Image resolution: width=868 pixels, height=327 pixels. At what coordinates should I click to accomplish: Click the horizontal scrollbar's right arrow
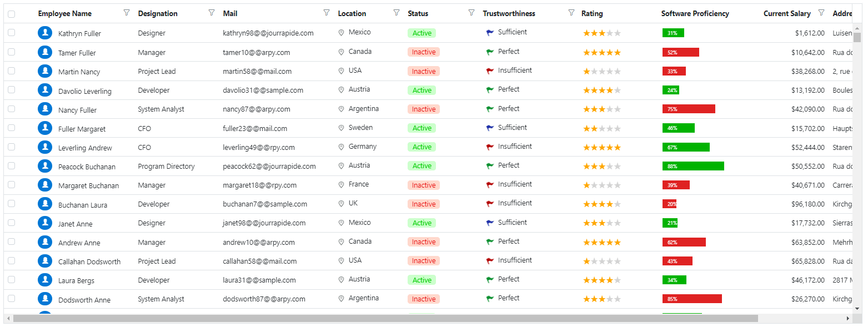tap(847, 319)
